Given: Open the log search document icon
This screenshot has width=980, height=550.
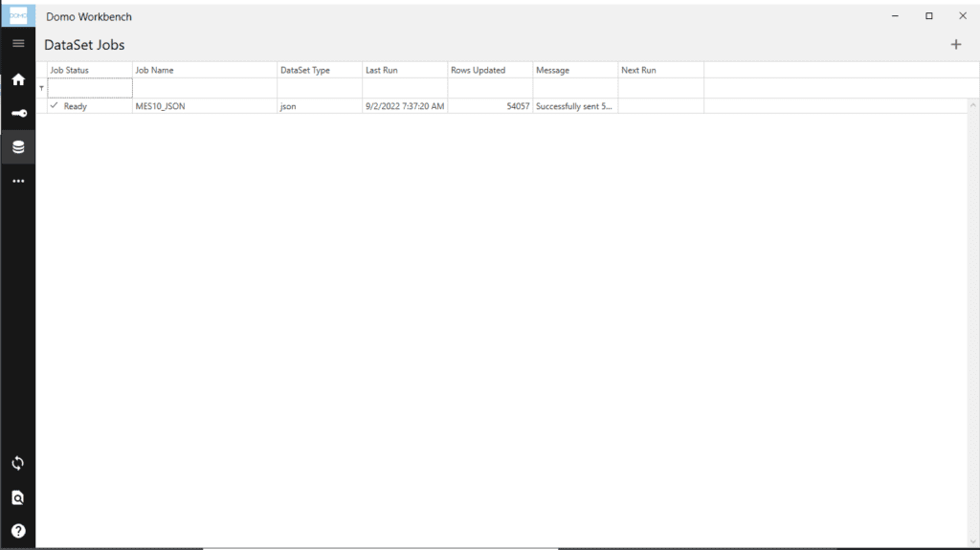Looking at the screenshot, I should pos(18,497).
